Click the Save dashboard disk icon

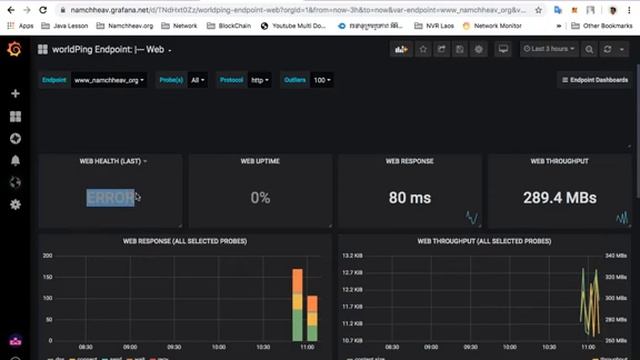tap(460, 49)
